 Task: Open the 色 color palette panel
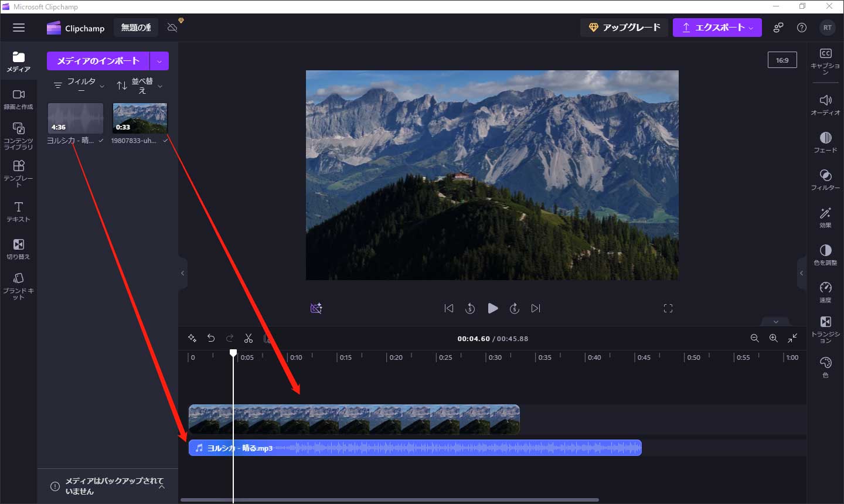point(825,367)
